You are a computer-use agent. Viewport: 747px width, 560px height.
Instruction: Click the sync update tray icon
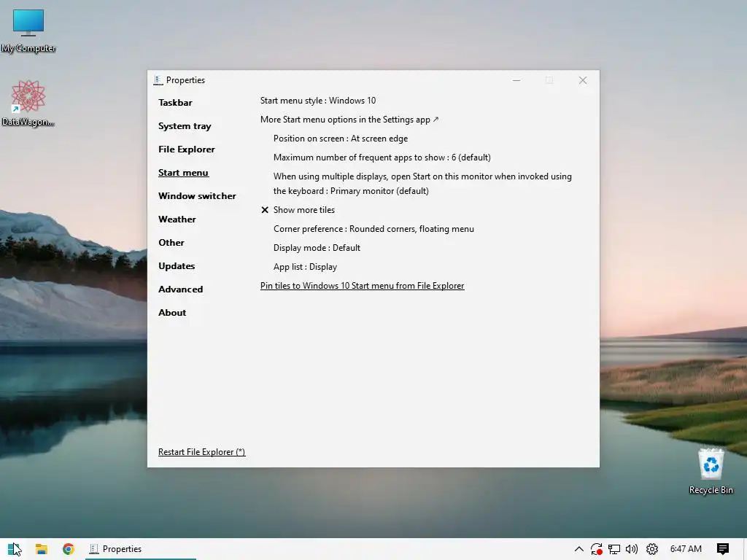(597, 549)
